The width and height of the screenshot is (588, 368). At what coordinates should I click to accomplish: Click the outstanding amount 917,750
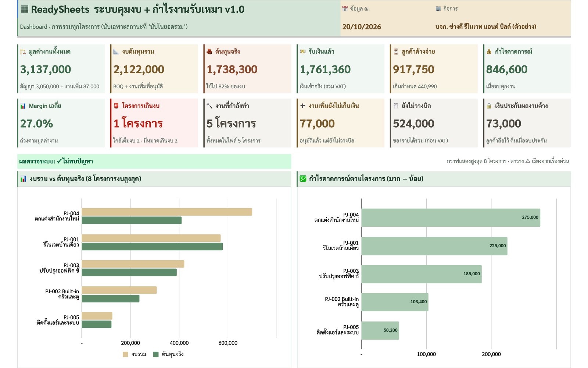tap(414, 69)
